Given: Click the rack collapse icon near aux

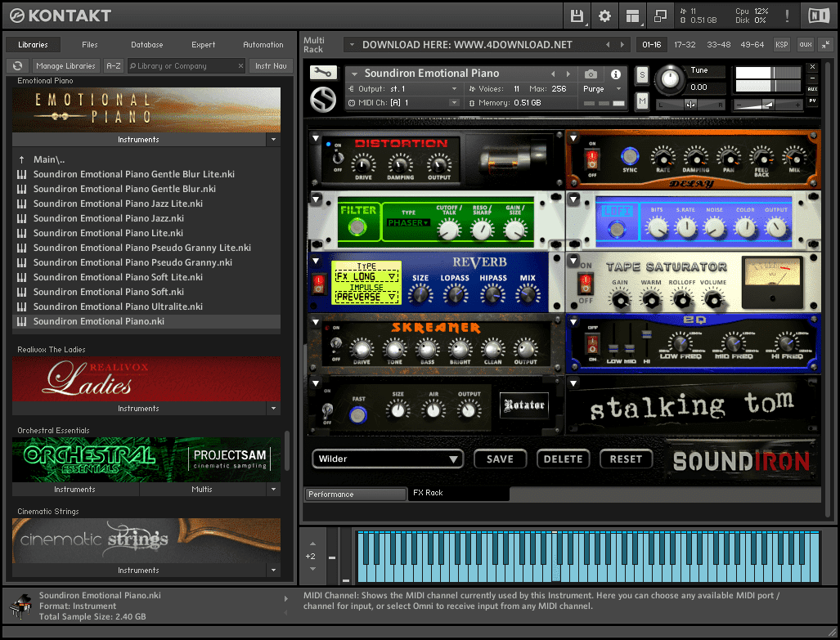Looking at the screenshot, I should pyautogui.click(x=825, y=44).
